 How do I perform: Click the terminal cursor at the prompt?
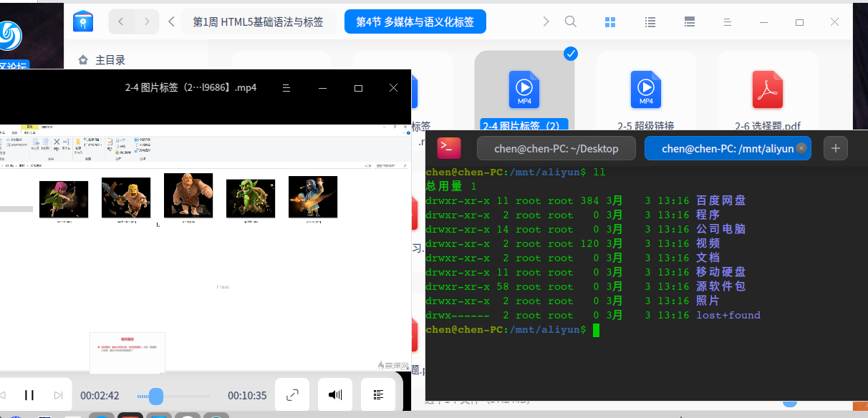click(596, 330)
